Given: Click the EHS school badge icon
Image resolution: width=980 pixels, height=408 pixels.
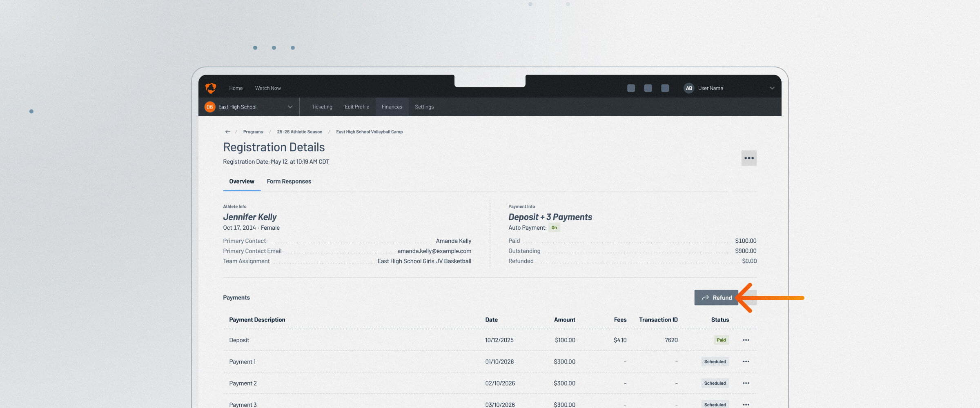Looking at the screenshot, I should pyautogui.click(x=210, y=107).
